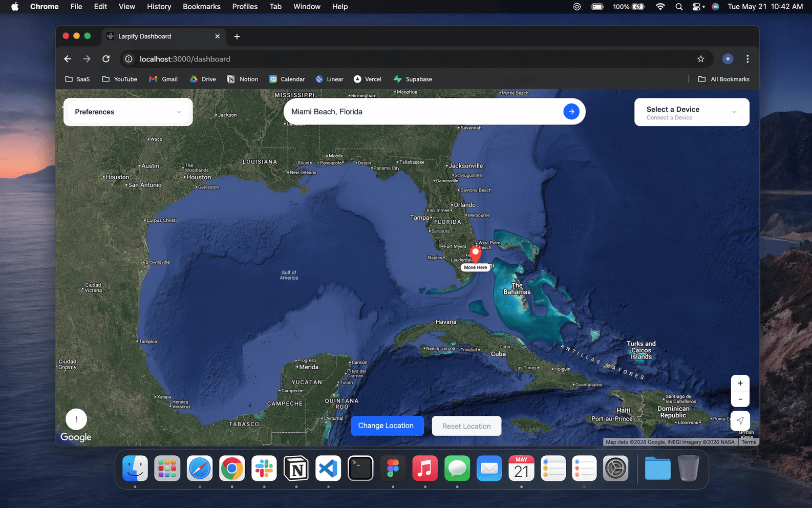Click the Move Here label

[x=476, y=267]
